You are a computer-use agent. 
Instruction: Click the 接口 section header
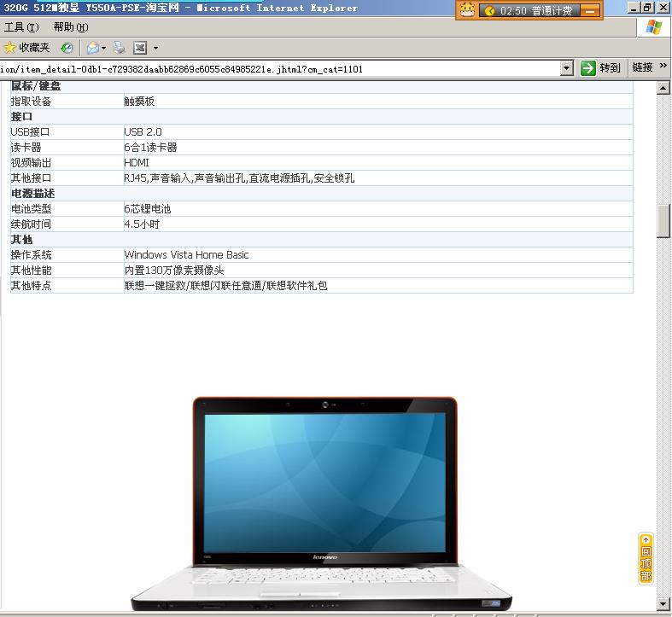21,117
